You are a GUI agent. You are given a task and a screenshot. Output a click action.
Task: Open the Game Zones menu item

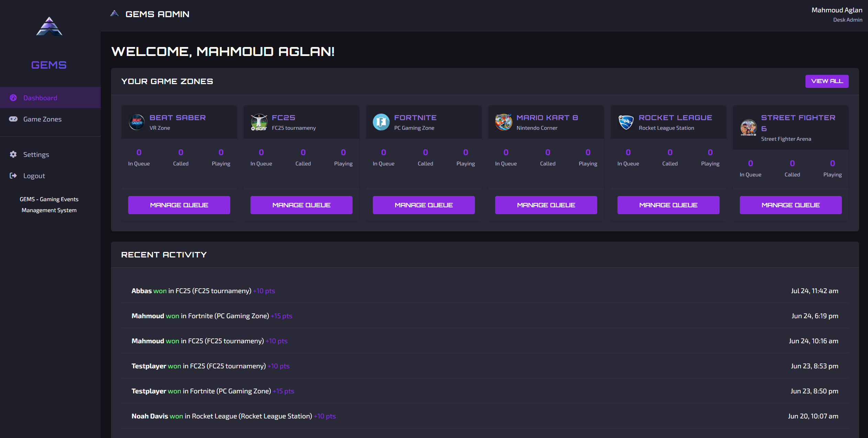tap(42, 119)
